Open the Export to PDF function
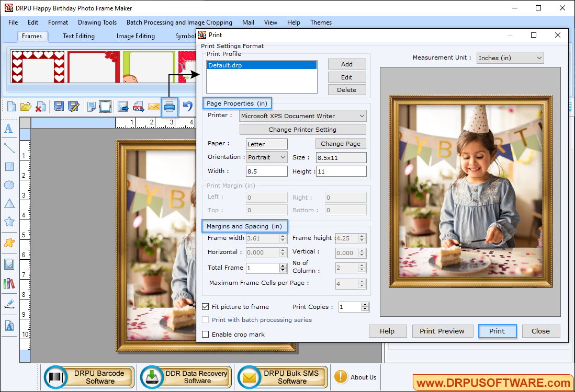Screen dimensions: 575x392 coord(138,107)
